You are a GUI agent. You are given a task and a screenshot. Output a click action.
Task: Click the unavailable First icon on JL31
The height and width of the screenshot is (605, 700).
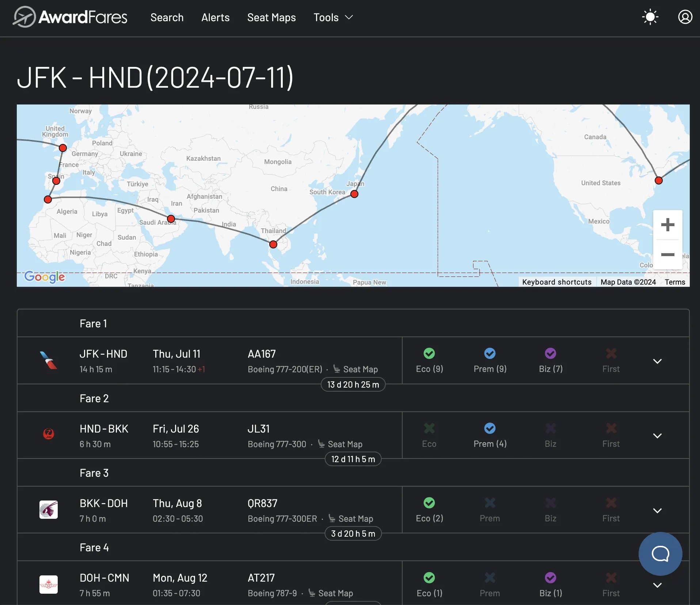611,428
